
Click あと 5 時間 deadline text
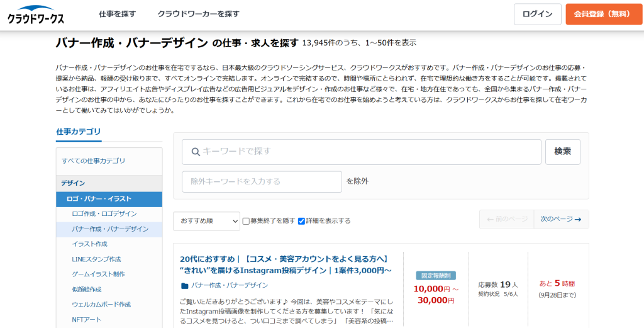[x=557, y=283]
